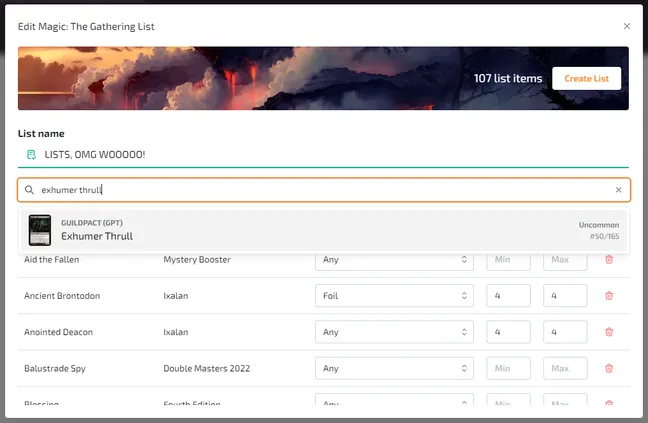Viewport: 648px width, 423px height.
Task: Click the Create List button
Action: click(586, 78)
